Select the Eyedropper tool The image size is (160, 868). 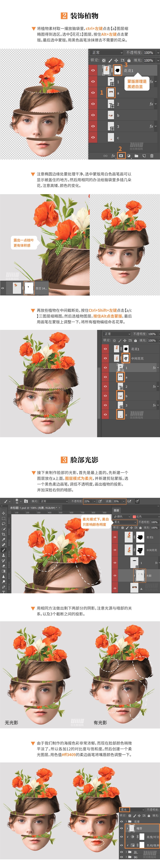3,539
